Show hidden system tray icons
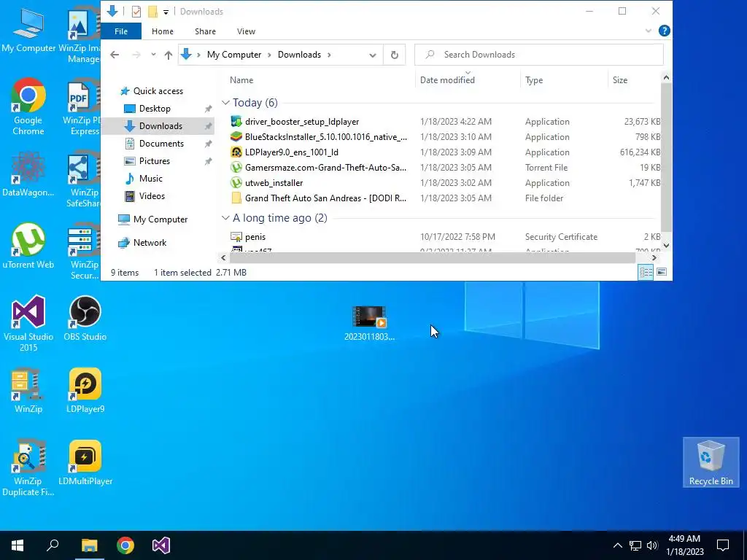The width and height of the screenshot is (747, 560). 617,545
